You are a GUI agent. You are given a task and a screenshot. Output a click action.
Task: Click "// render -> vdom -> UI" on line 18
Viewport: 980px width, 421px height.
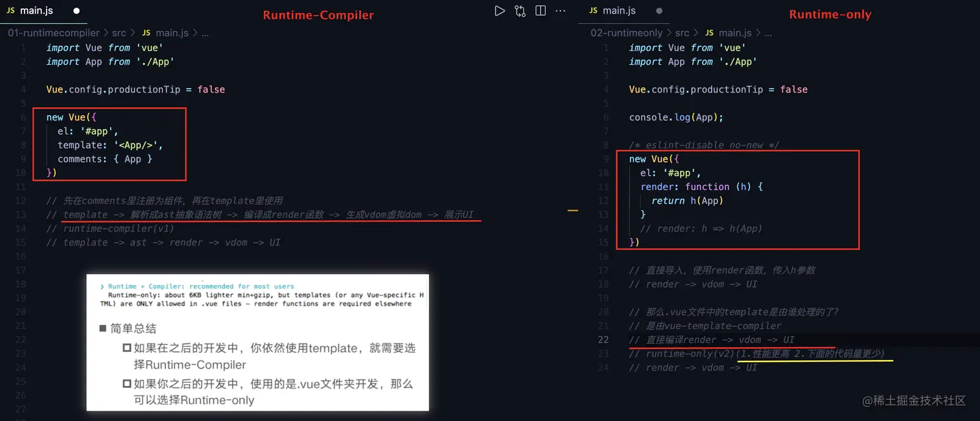(693, 284)
